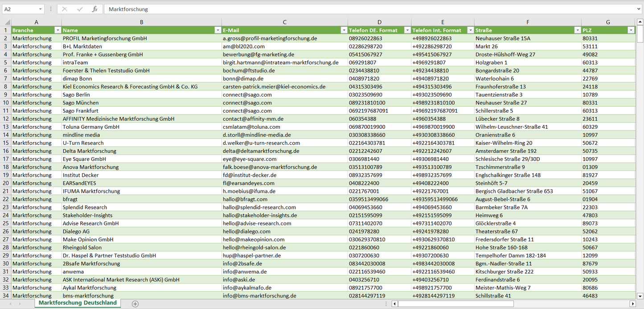Image resolution: width=644 pixels, height=309 pixels.
Task: Click the Enter checkmark icon in formula bar
Action: (x=80, y=9)
